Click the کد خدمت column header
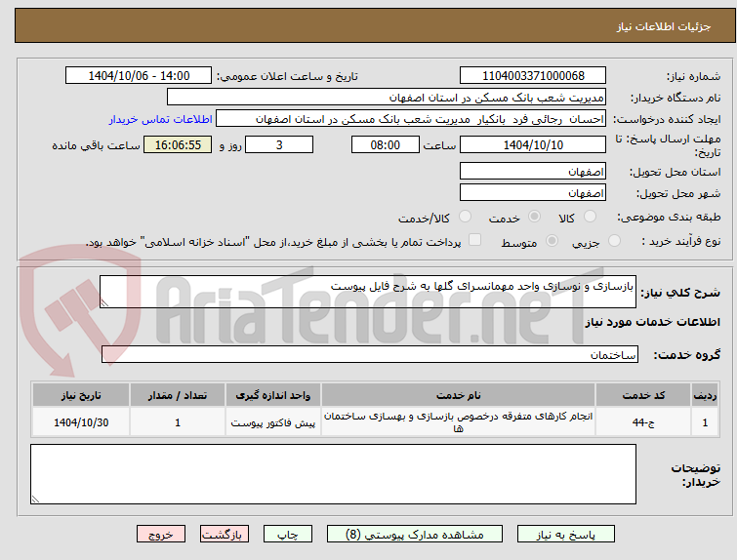The height and width of the screenshot is (560, 737). pos(643,395)
